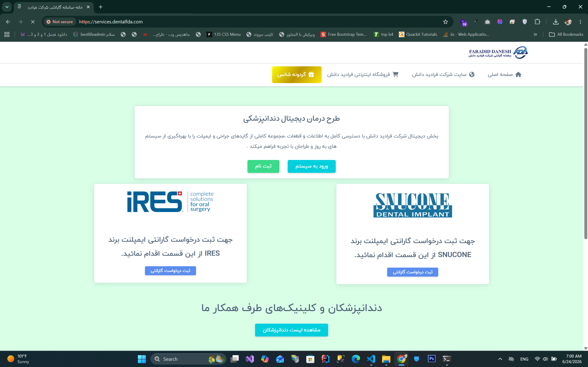The width and height of the screenshot is (588, 367).
Task: Show the Chrome downloads panel
Action: pyautogui.click(x=556, y=22)
